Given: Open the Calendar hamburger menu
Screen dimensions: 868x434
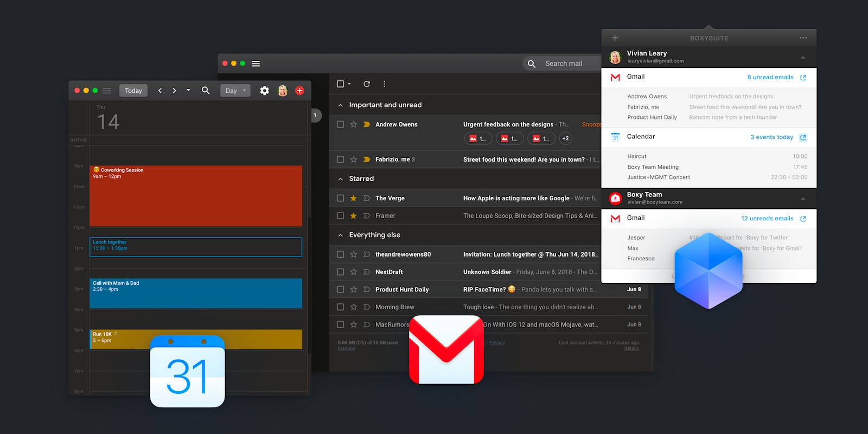Looking at the screenshot, I should coord(107,91).
